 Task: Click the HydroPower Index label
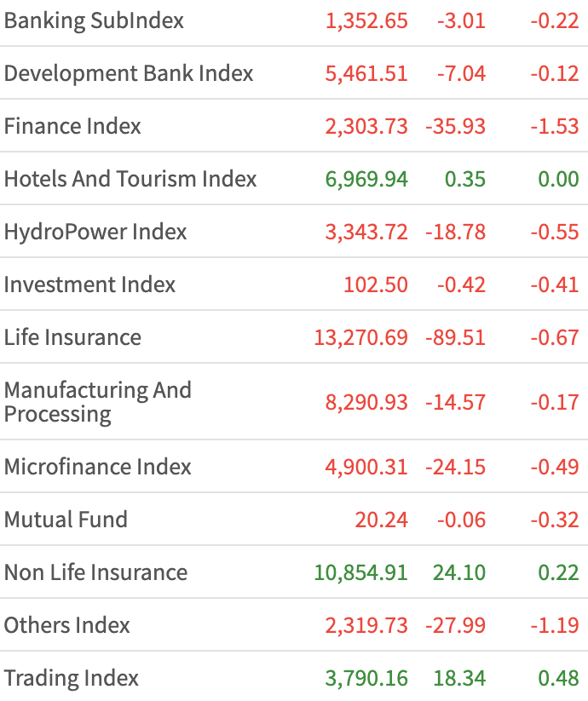click(x=95, y=232)
